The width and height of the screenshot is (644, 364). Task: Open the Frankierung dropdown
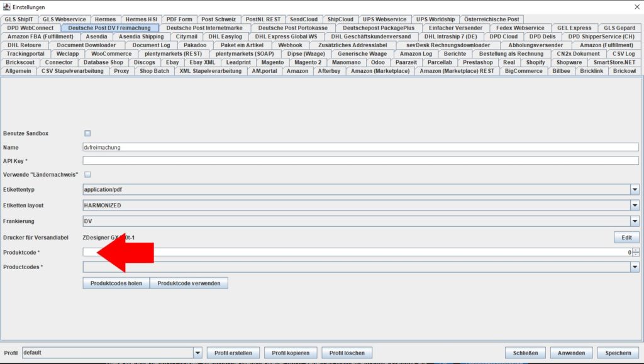coord(635,221)
